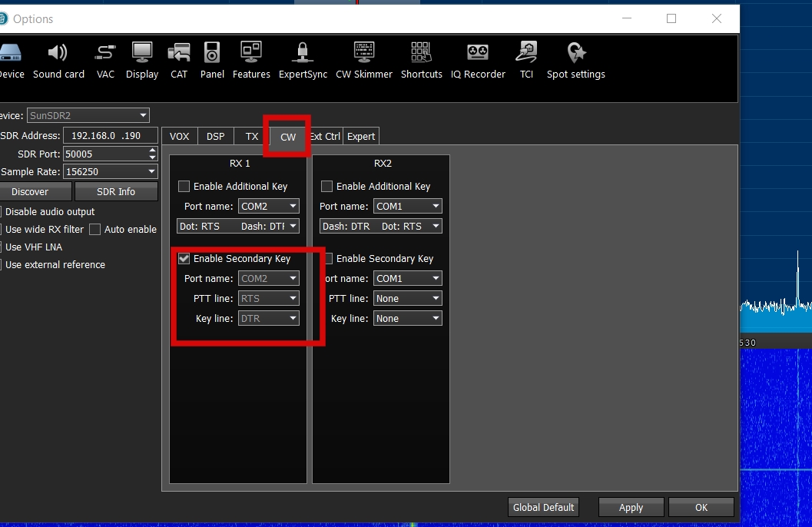This screenshot has height=527, width=812.
Task: Open the CW Skimmer settings icon
Action: (364, 61)
